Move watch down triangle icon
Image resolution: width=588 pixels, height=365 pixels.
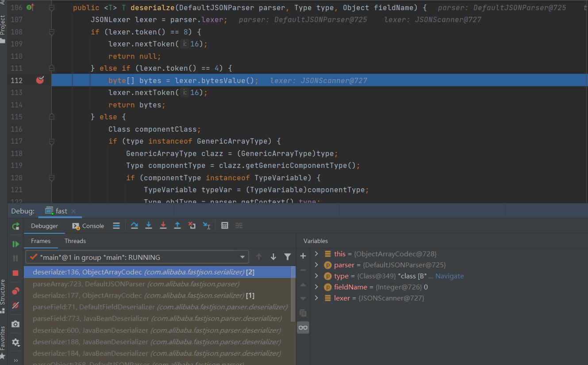(x=303, y=299)
